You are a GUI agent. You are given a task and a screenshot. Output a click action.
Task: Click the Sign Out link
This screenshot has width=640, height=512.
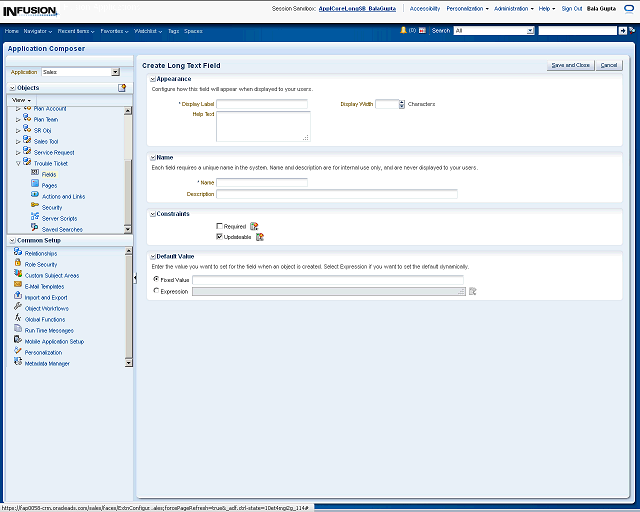pos(572,8)
